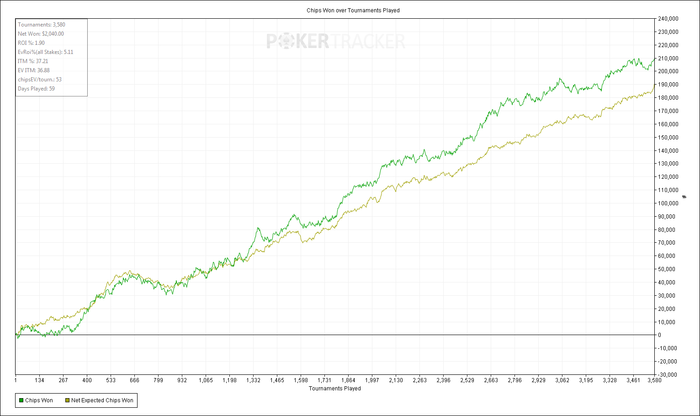Click the 2,663 x-axis tick label

point(491,380)
